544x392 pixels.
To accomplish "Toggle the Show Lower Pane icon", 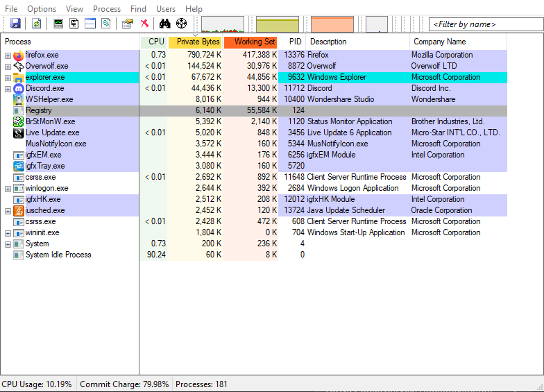I will coord(90,24).
